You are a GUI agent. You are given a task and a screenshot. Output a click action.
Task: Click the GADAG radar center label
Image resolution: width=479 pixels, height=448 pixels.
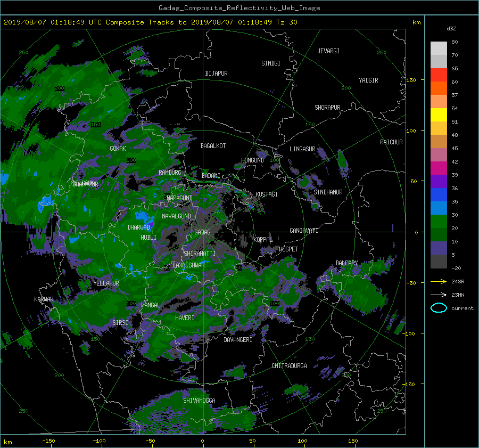[202, 232]
